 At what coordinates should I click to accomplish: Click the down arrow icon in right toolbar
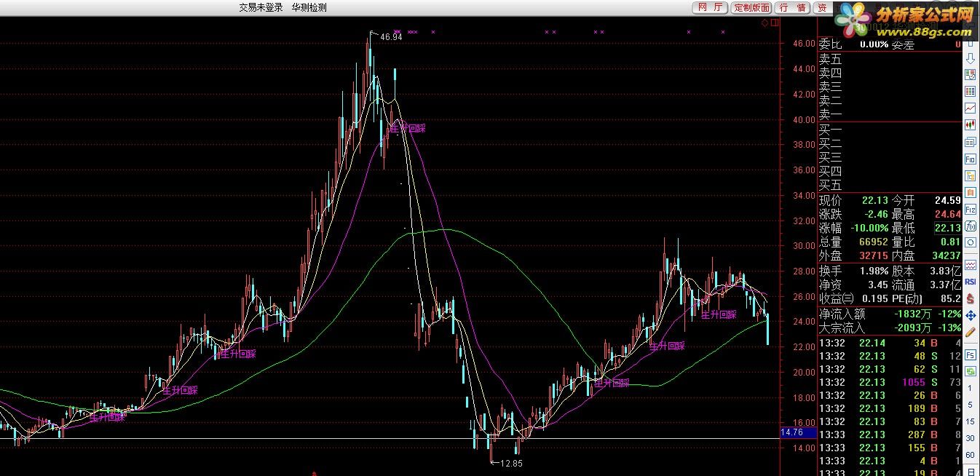(x=971, y=59)
